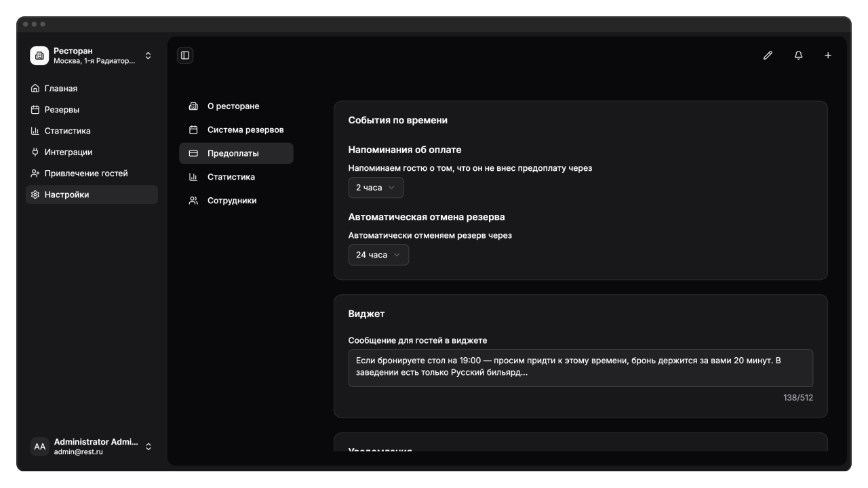Screen dimensions: 868x488
Task: Toggle the sidebar panel icon
Action: pos(185,56)
